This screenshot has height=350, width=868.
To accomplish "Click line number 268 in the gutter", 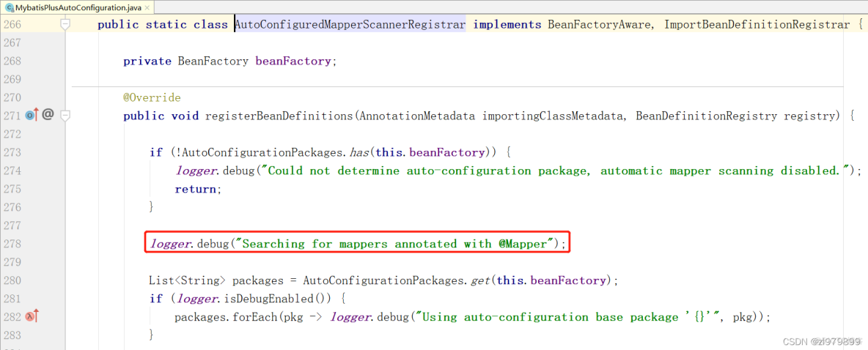I will 12,62.
